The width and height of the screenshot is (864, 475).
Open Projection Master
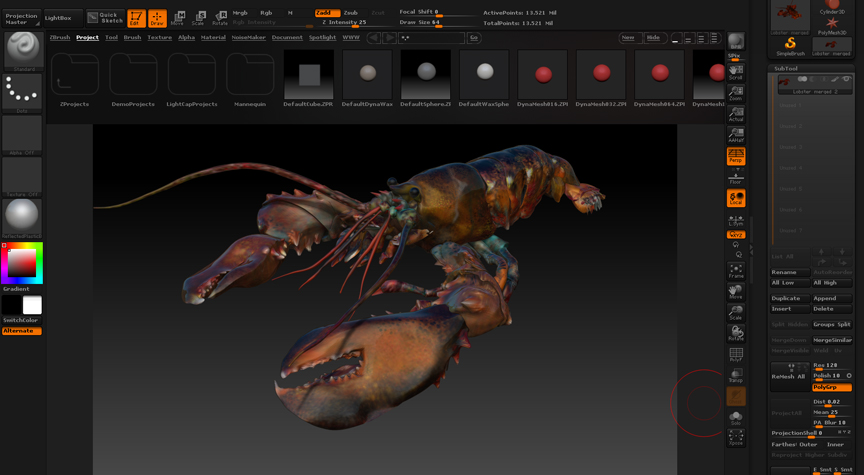pyautogui.click(x=21, y=19)
